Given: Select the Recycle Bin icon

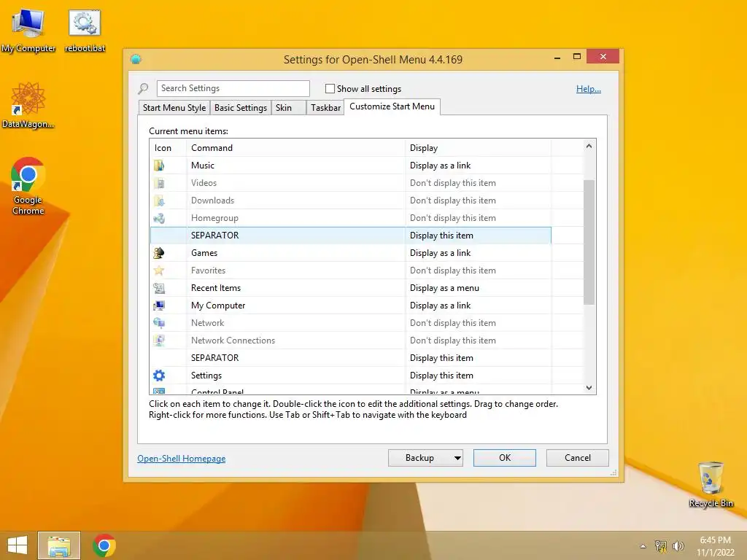Looking at the screenshot, I should tap(711, 484).
